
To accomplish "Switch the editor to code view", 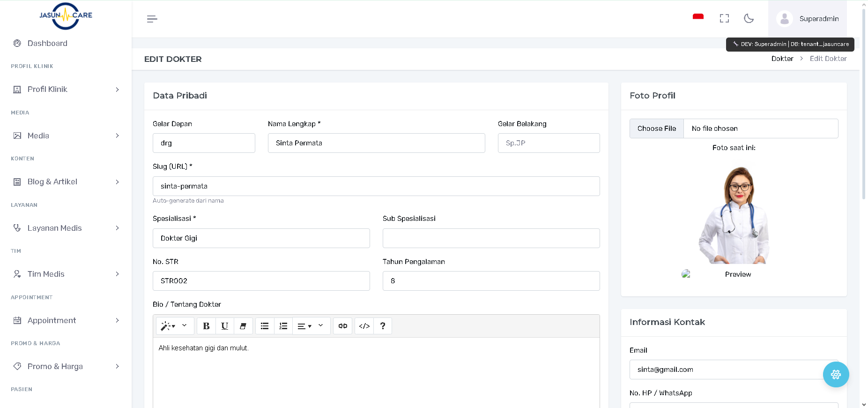I will click(x=364, y=326).
